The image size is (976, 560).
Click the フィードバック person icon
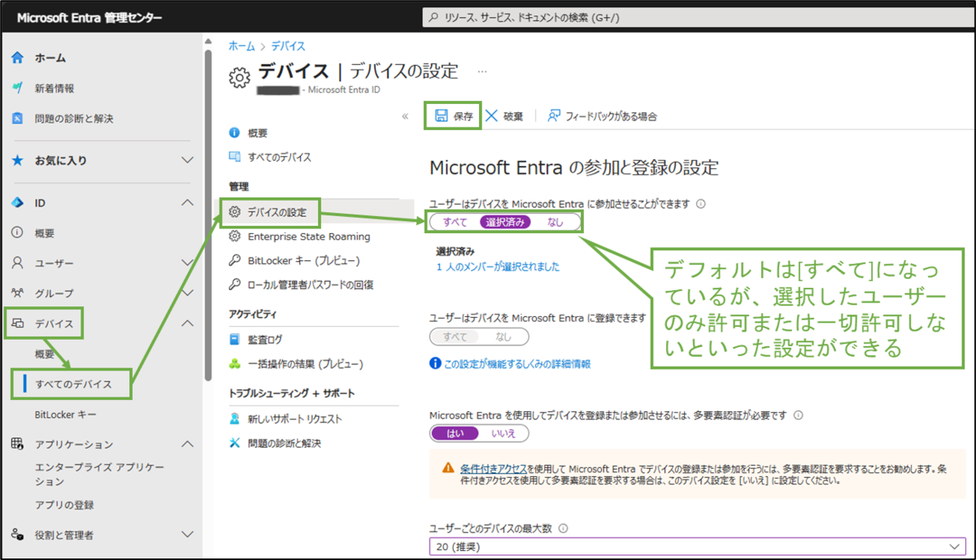[x=554, y=116]
